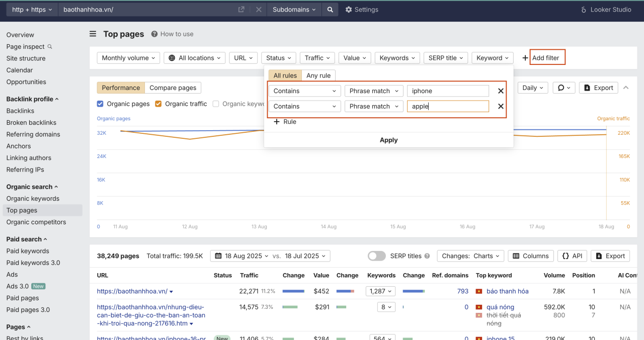Toggle sidebar with the hamburger menu icon
Screen dimensions: 644x340
click(93, 34)
